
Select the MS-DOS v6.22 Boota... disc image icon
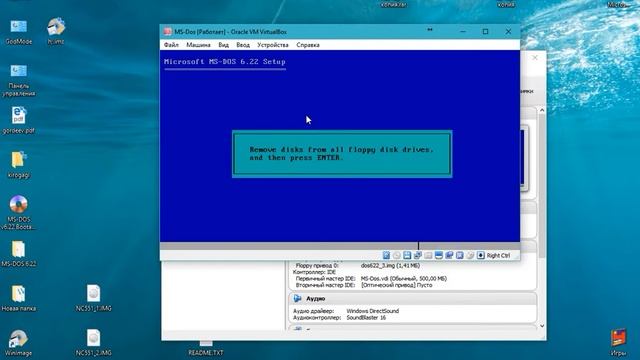coord(18,212)
